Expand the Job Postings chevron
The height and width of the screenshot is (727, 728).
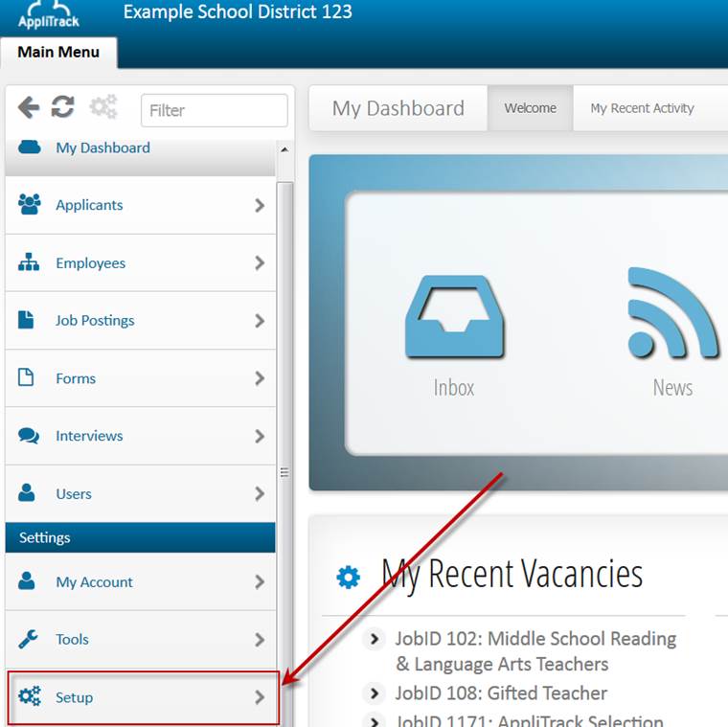pyautogui.click(x=260, y=320)
